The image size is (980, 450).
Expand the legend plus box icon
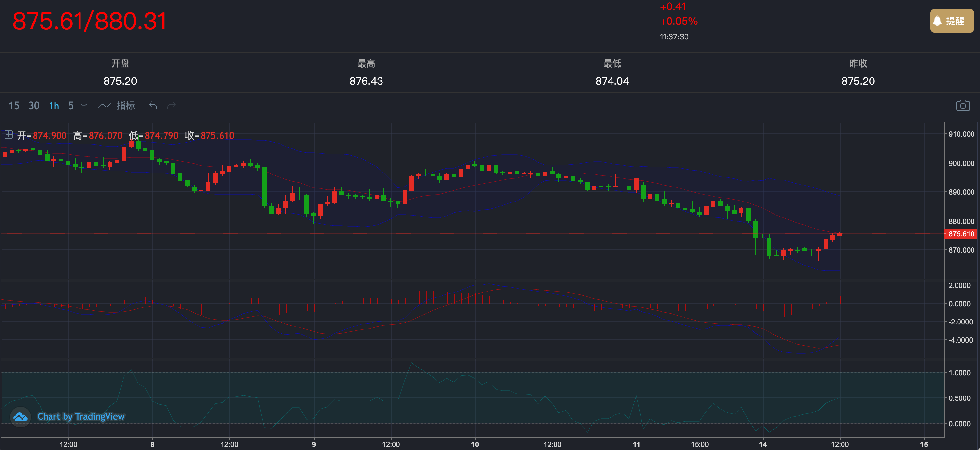pyautogui.click(x=9, y=135)
